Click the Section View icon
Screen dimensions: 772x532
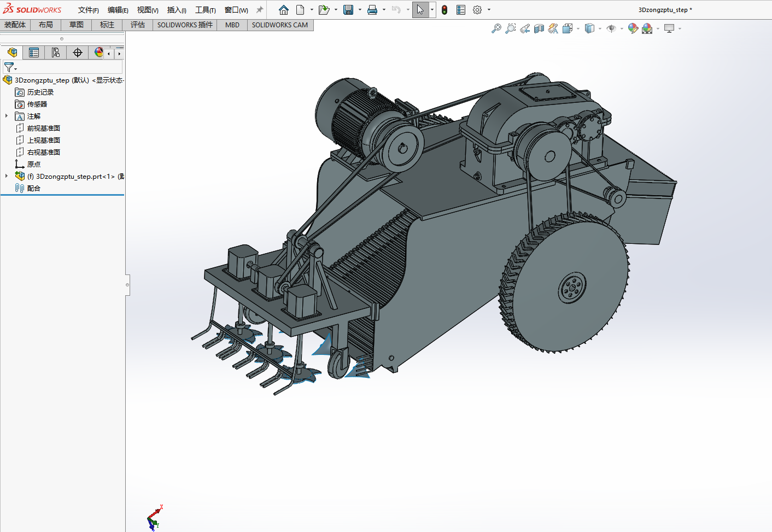tap(539, 28)
